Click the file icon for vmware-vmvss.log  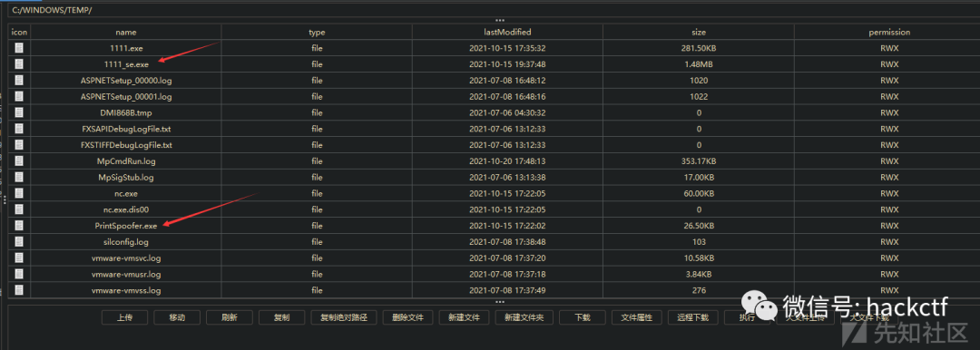19,291
